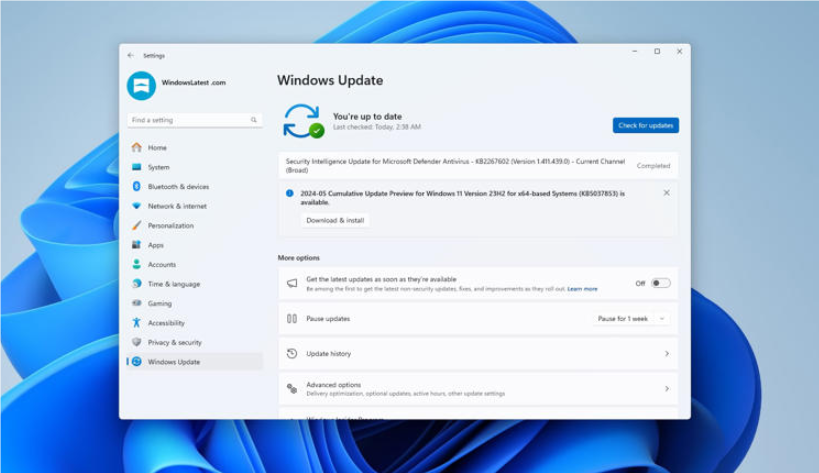Viewport: 819px width, 473px height.
Task: Click the search magnifier icon
Action: (254, 120)
